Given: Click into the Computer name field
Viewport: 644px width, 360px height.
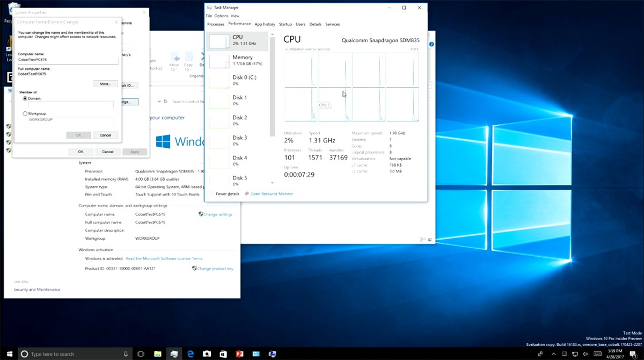Looking at the screenshot, I should tap(68, 60).
